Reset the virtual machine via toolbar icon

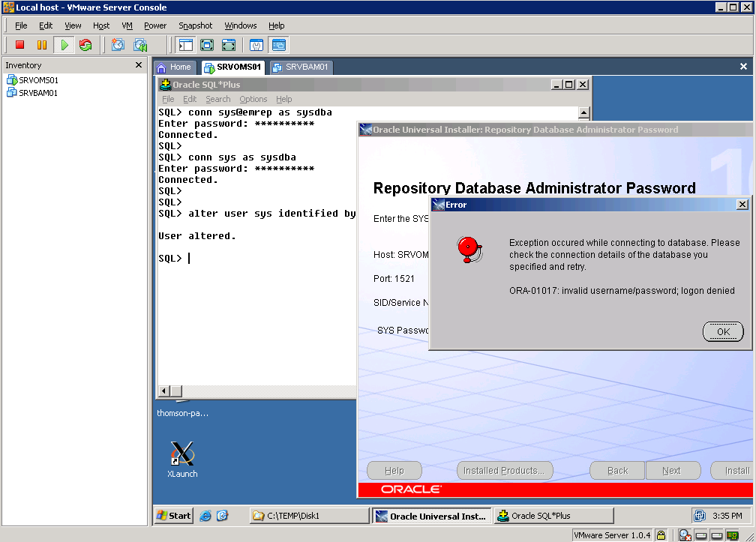[85, 45]
